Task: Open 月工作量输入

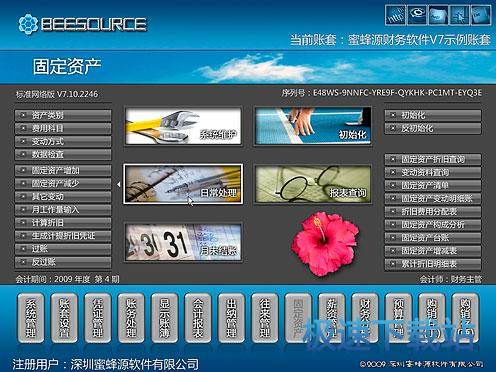Action: point(63,210)
